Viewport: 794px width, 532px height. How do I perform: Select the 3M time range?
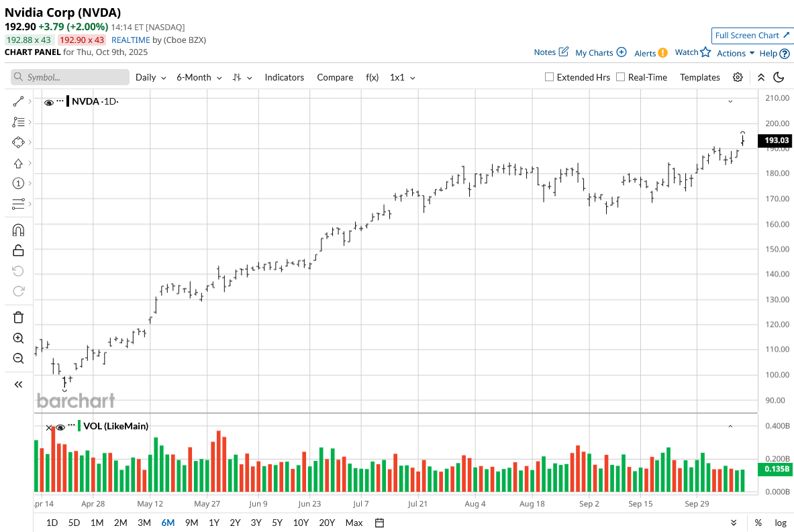click(x=144, y=523)
